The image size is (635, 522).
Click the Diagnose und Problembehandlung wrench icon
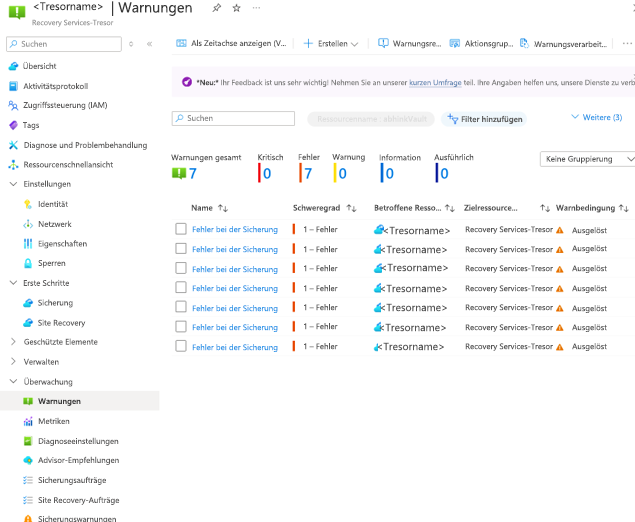(x=13, y=145)
